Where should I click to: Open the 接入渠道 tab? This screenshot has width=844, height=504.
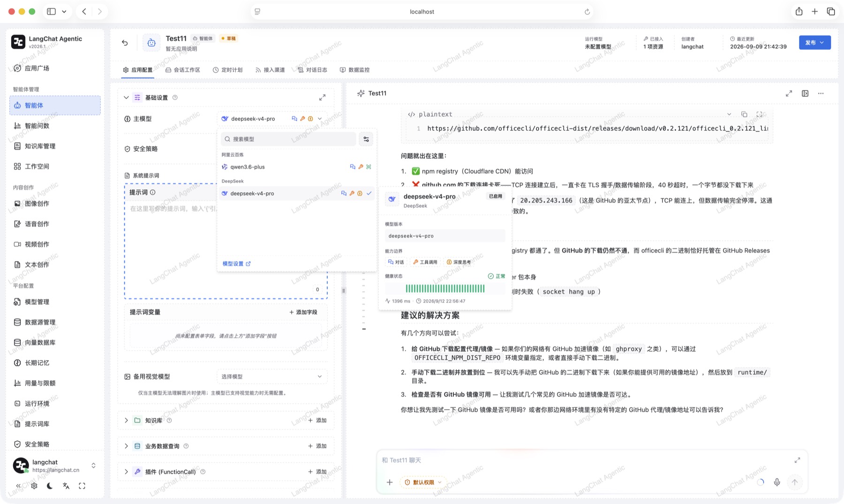coord(270,70)
